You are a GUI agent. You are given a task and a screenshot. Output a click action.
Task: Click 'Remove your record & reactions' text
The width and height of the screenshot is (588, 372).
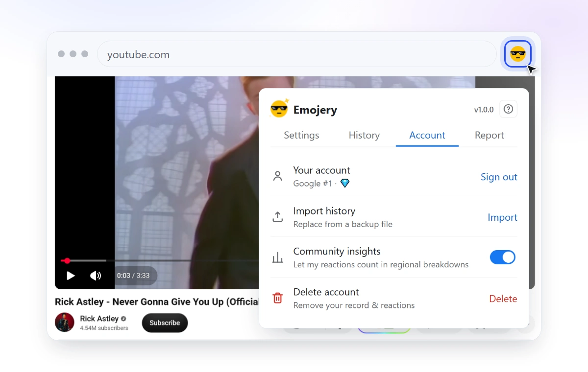coord(354,305)
